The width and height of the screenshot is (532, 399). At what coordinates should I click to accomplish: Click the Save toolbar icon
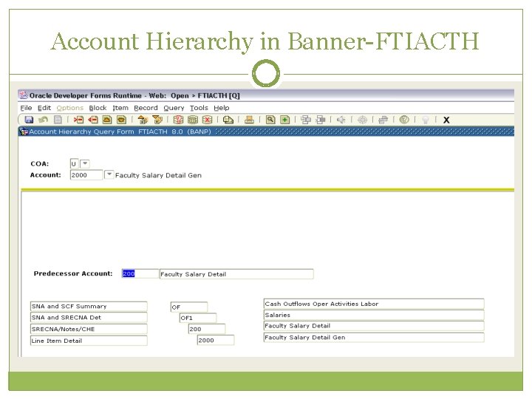[29, 120]
